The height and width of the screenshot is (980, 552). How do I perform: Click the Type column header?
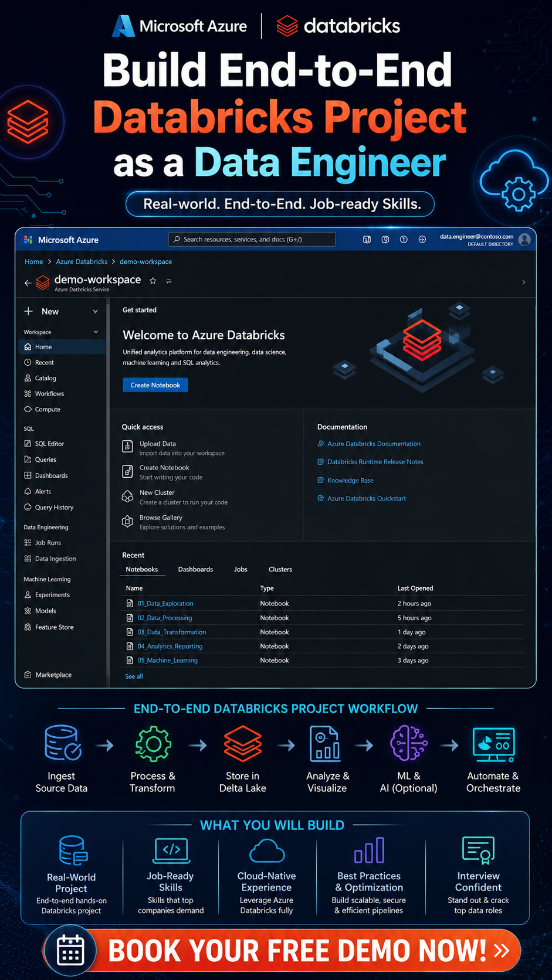click(267, 588)
